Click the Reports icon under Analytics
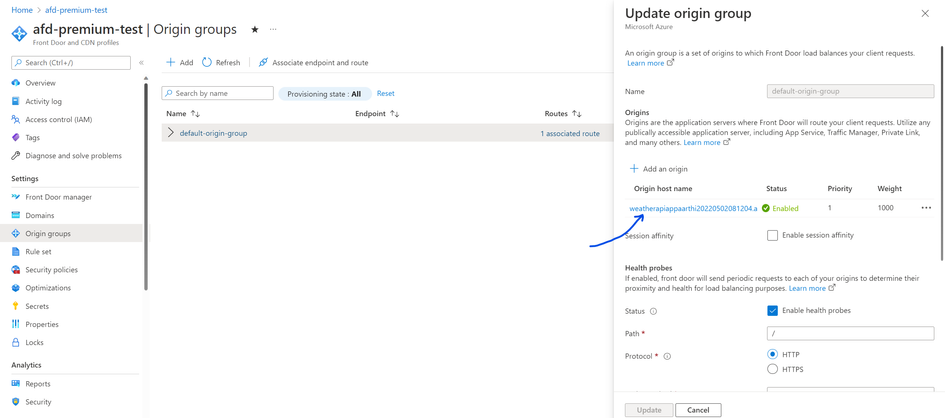The image size is (945, 418). tap(16, 384)
